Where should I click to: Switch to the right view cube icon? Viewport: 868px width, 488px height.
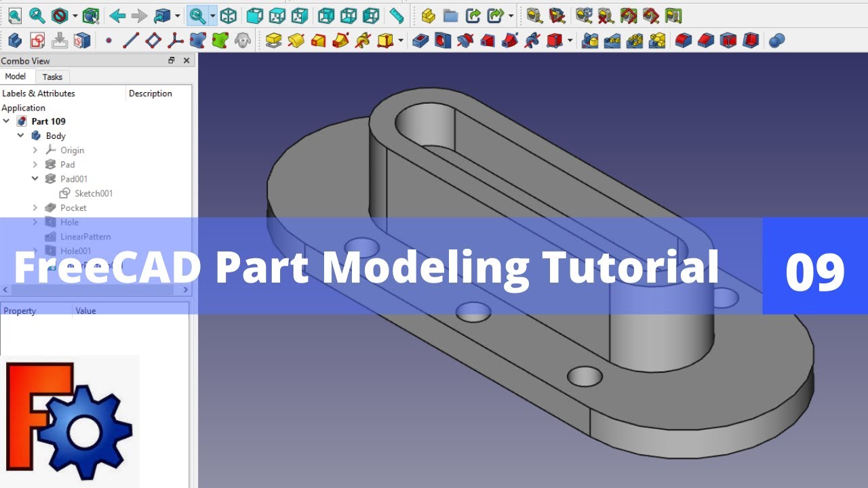(299, 15)
